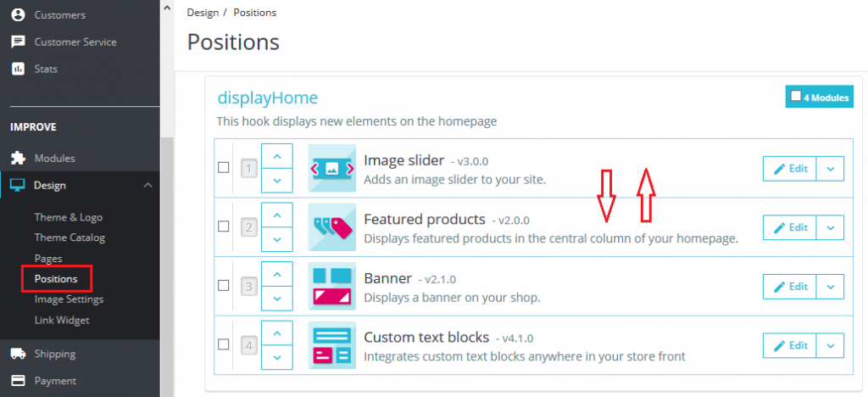The width and height of the screenshot is (868, 397).
Task: Open Theme & Logo submenu item
Action: click(x=68, y=217)
